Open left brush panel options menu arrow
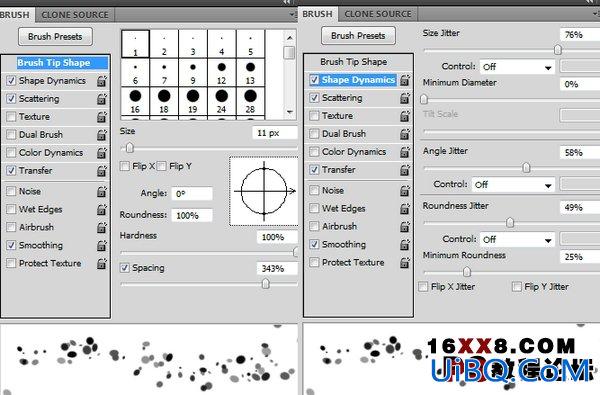 pyautogui.click(x=293, y=15)
